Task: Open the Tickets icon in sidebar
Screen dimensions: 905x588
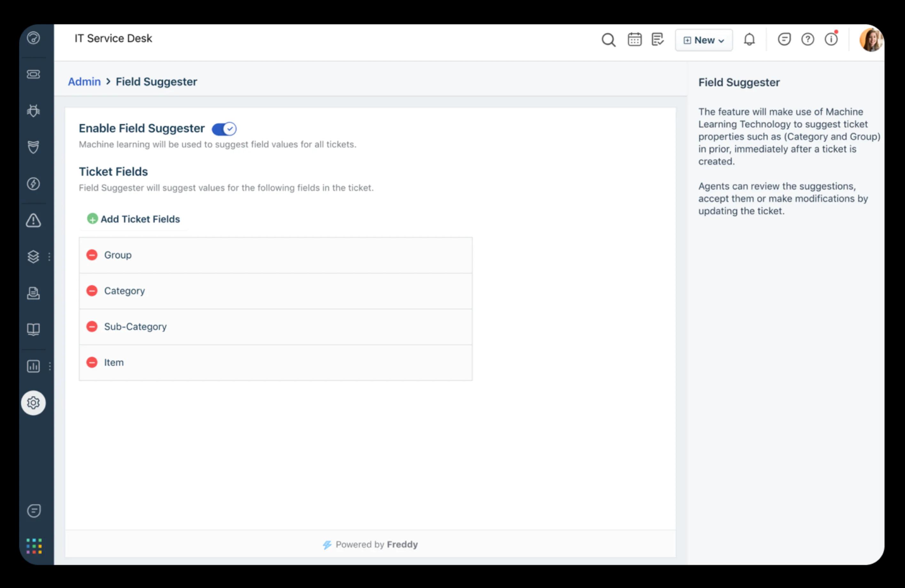Action: (x=34, y=74)
